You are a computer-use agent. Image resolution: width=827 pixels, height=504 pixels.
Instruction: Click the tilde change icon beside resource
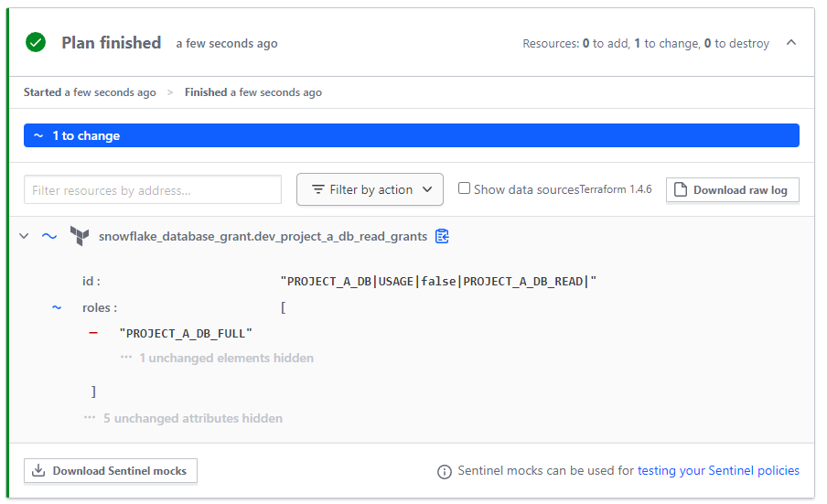49,236
